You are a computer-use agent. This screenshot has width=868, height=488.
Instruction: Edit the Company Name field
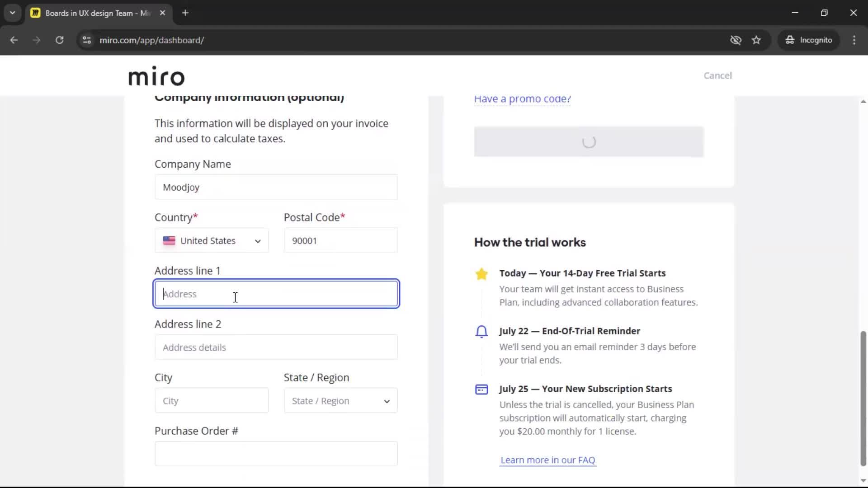(x=276, y=187)
